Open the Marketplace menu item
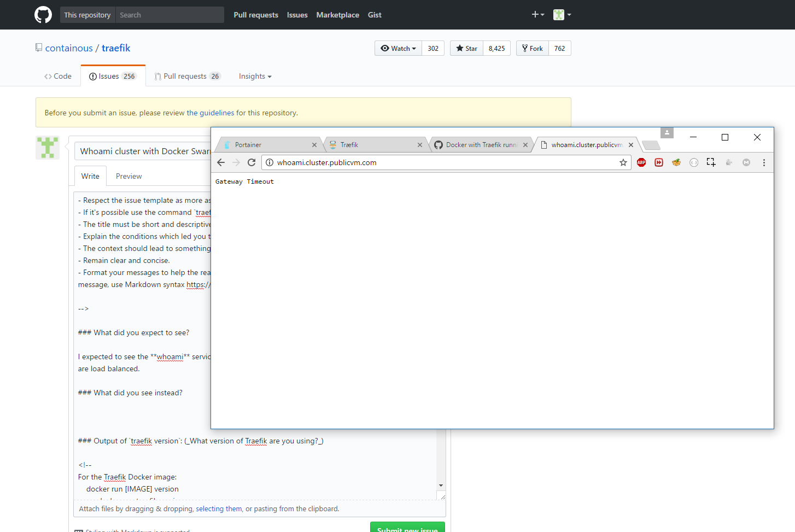The width and height of the screenshot is (795, 532). (x=337, y=15)
